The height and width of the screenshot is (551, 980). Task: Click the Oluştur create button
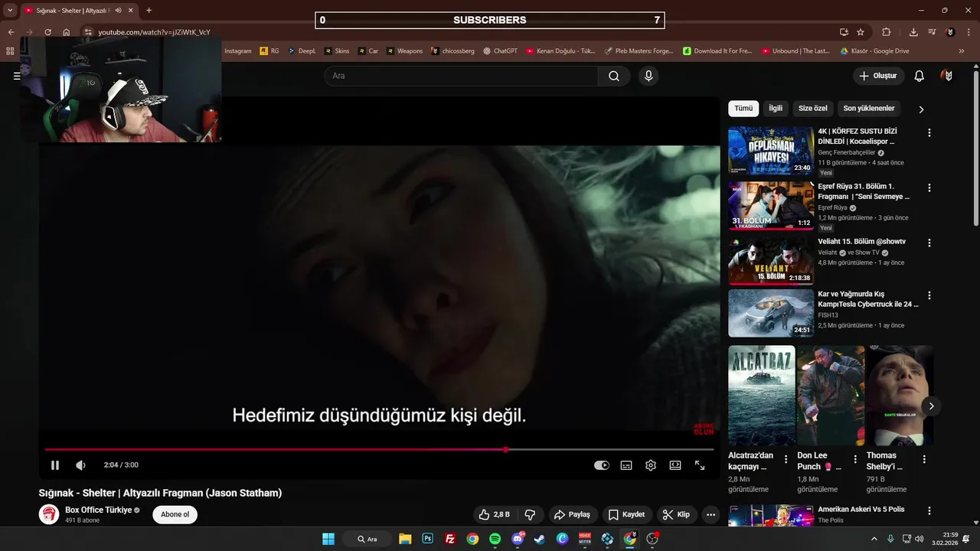(x=879, y=76)
